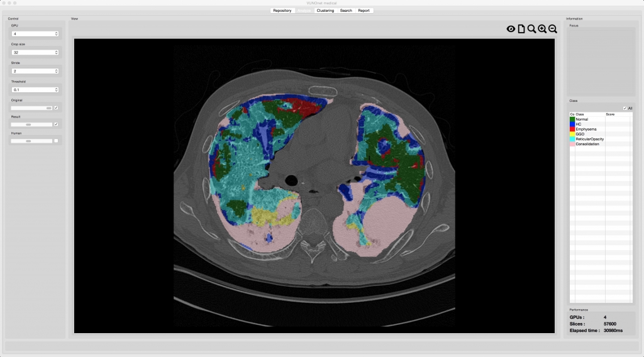Click the GPUs performance value 4
This screenshot has height=357, width=644.
click(x=605, y=317)
